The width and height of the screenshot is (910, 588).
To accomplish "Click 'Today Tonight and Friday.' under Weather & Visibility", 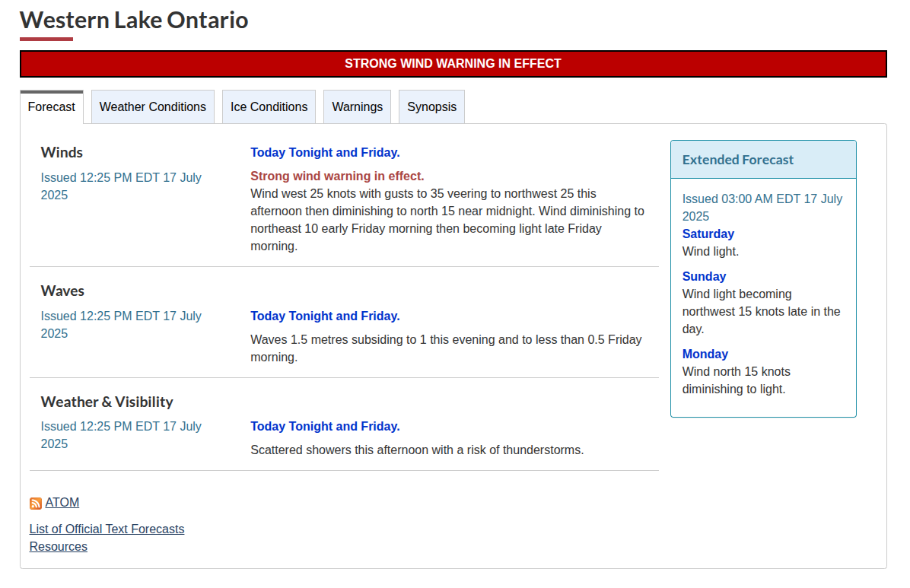I will point(325,426).
